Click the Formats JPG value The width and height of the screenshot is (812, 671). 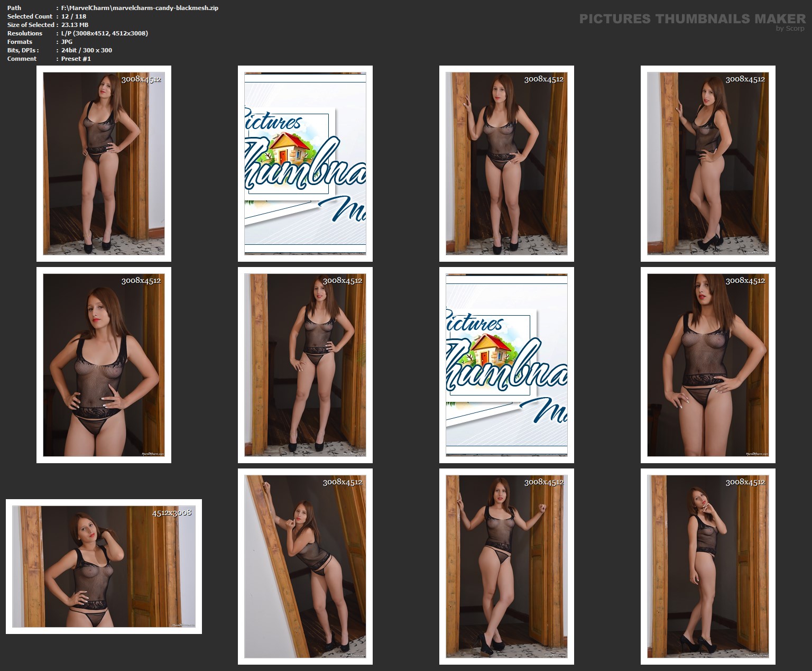coord(67,42)
